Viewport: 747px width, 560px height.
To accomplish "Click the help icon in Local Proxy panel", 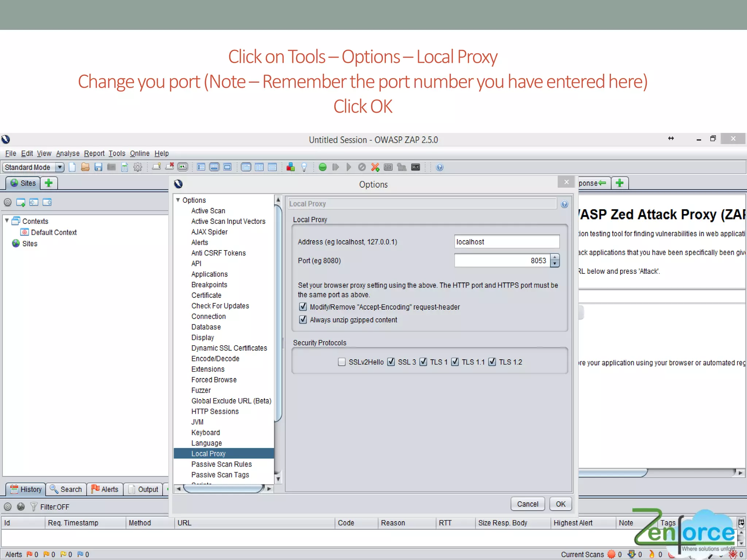I will click(x=564, y=204).
